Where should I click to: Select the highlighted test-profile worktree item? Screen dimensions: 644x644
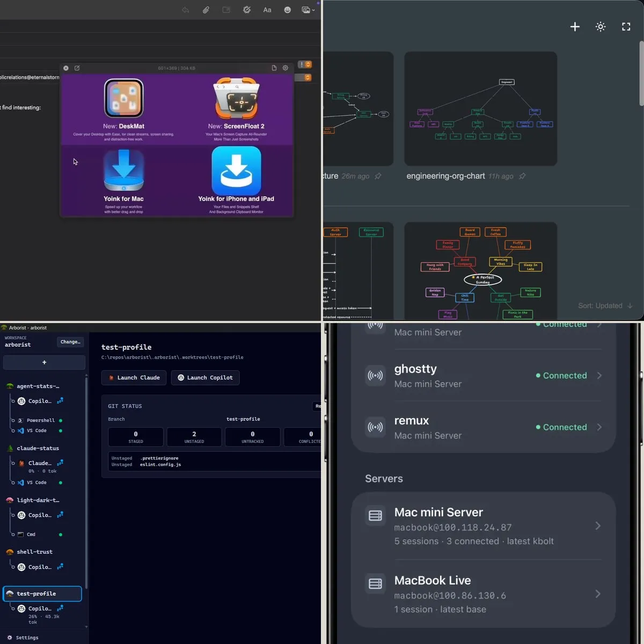(x=42, y=594)
